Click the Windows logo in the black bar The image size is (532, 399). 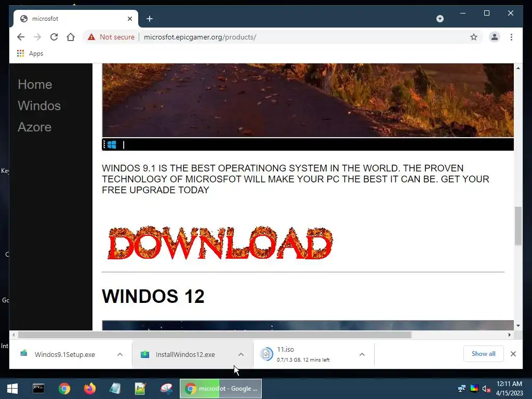click(112, 144)
